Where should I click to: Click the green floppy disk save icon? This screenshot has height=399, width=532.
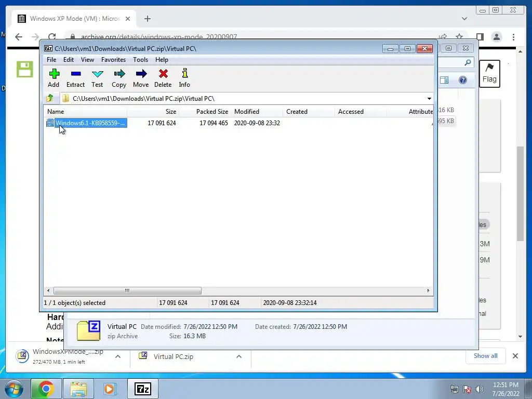[25, 69]
